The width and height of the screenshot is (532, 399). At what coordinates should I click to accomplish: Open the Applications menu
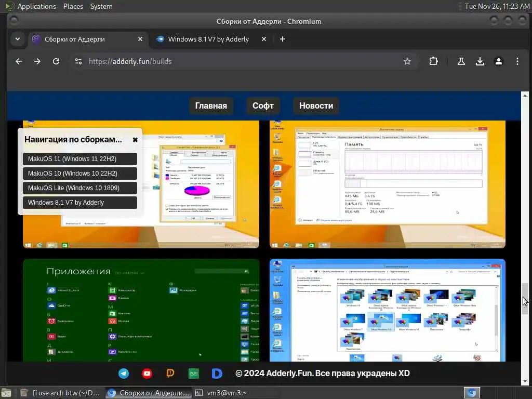point(31,6)
